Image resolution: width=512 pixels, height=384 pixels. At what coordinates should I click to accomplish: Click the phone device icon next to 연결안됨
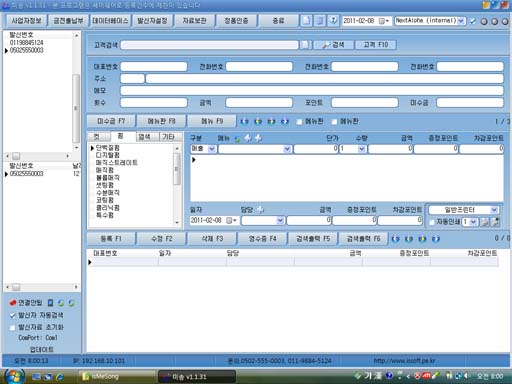tap(50, 303)
